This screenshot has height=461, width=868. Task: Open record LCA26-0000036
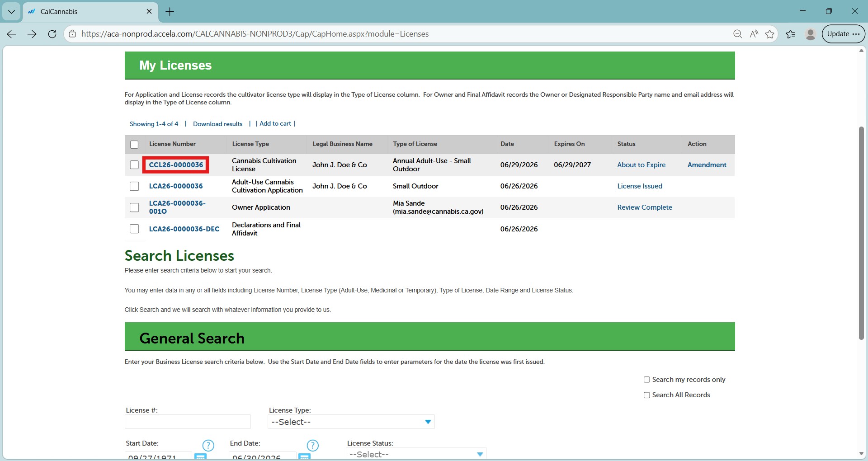(x=176, y=186)
